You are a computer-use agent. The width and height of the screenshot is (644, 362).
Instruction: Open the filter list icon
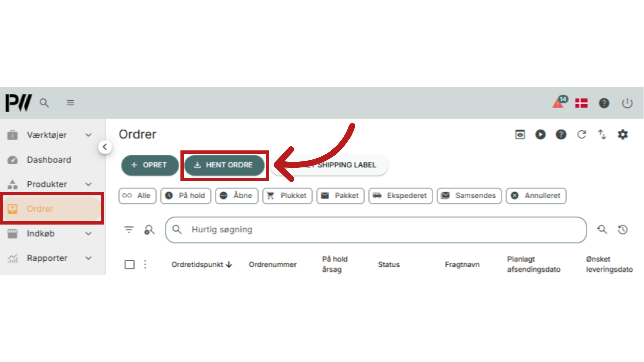129,230
